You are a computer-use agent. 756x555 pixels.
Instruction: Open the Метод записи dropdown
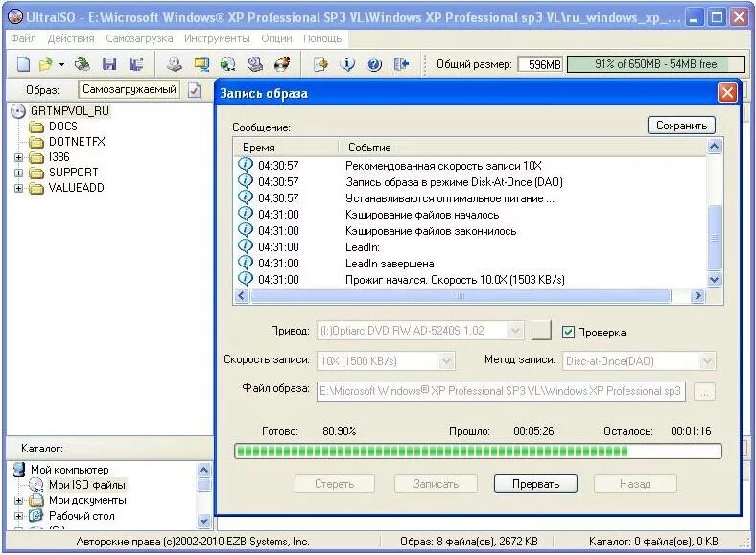tap(708, 360)
